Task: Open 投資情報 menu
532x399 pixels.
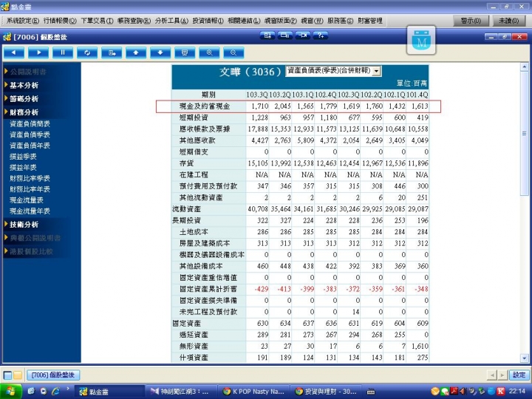Action: [208, 21]
